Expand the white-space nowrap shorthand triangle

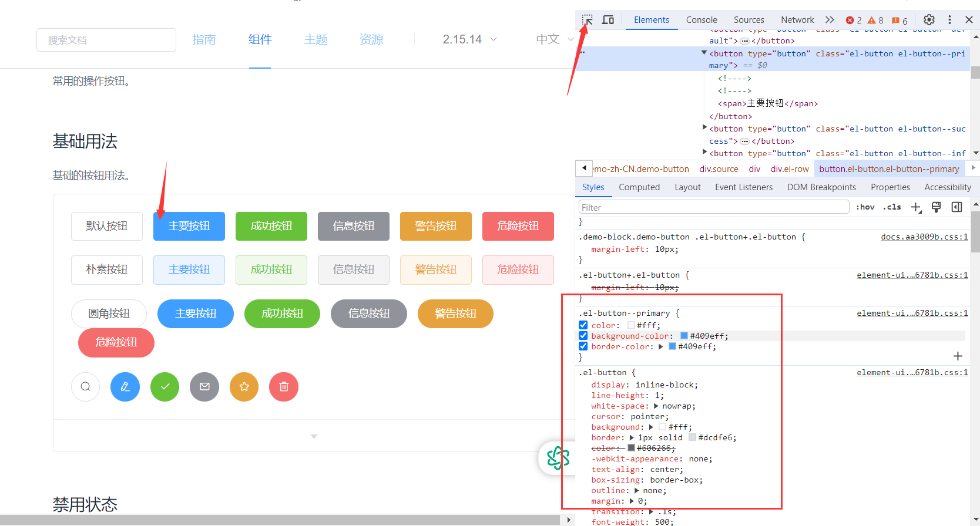point(656,406)
